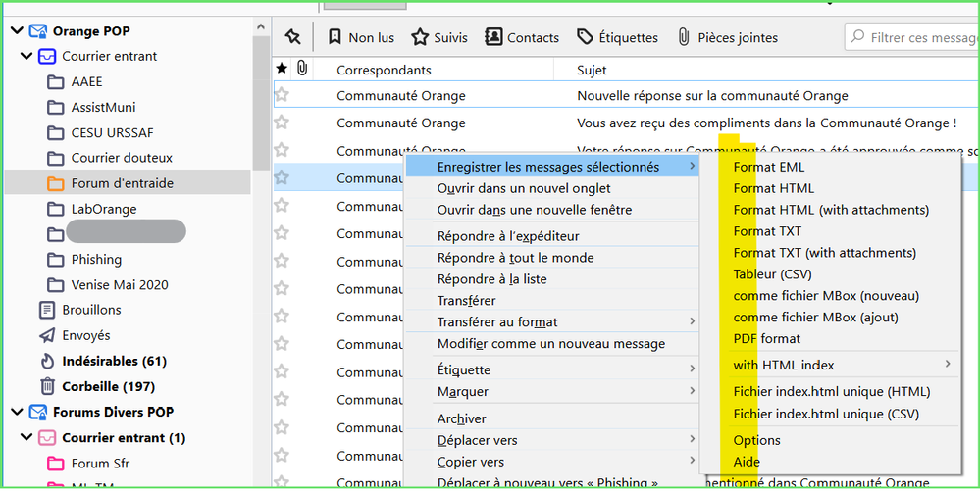The width and height of the screenshot is (980, 492).
Task: Star the 'Nouvelle réponse sur la communauté' message
Action: pyautogui.click(x=282, y=95)
